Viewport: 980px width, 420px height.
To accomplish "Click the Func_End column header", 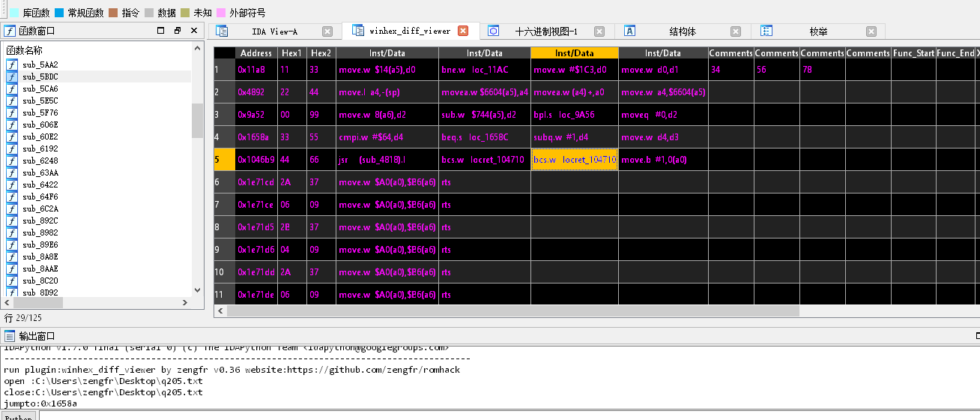I will click(x=956, y=53).
